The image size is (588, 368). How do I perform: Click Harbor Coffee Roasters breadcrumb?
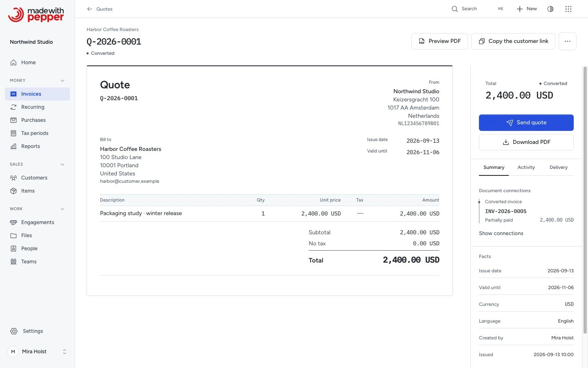113,29
